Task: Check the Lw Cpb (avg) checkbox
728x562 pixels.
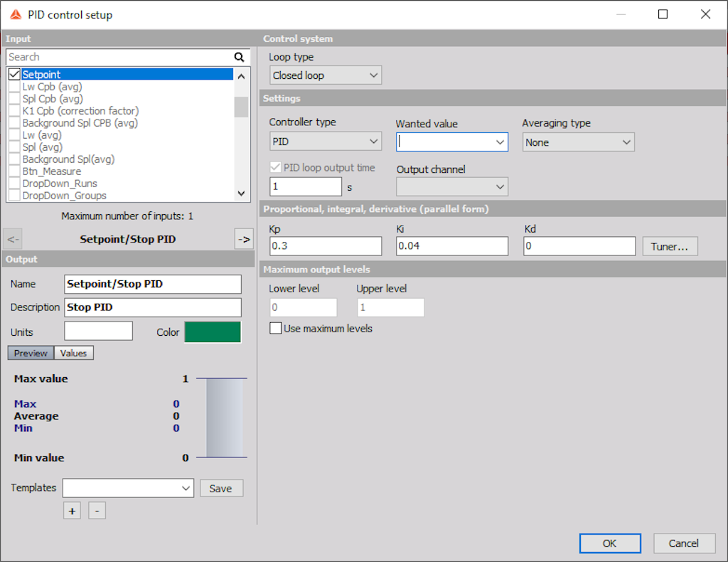Action: point(14,86)
